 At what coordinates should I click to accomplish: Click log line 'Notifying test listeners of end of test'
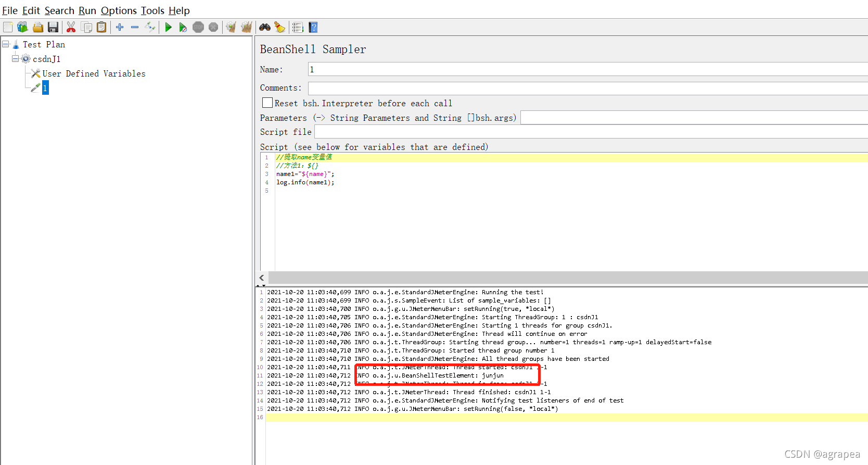point(445,400)
